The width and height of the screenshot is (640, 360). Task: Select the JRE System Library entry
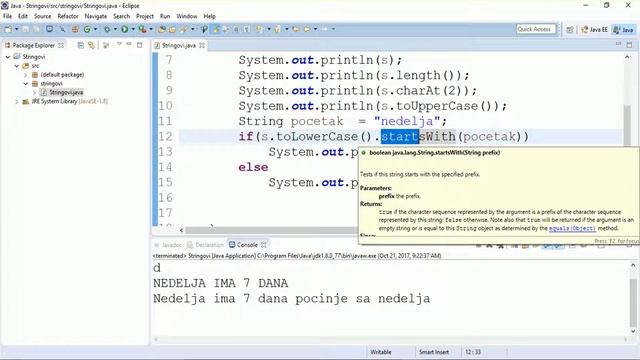click(65, 102)
